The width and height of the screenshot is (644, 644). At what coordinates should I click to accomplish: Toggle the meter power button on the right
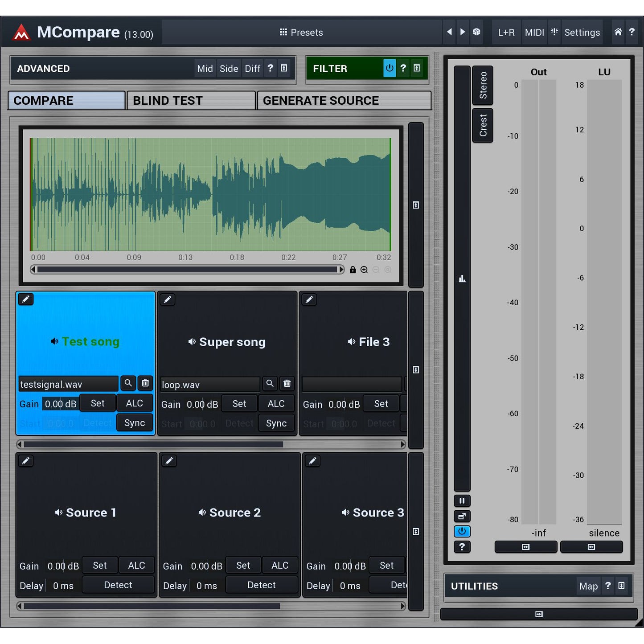462,531
